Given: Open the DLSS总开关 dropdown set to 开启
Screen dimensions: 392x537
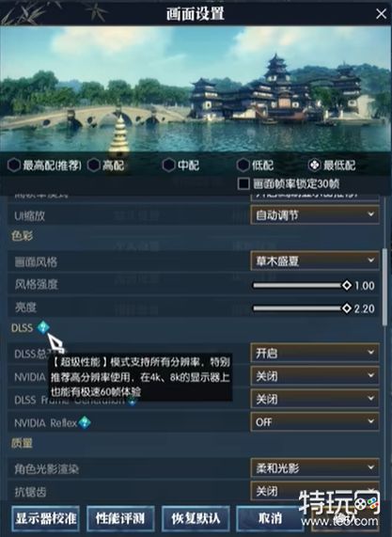Looking at the screenshot, I should click(315, 353).
